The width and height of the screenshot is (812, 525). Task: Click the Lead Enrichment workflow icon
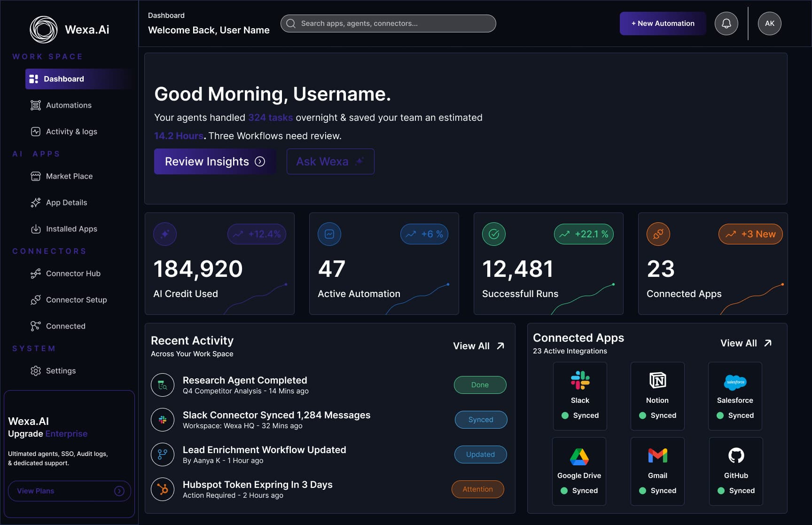coord(163,454)
